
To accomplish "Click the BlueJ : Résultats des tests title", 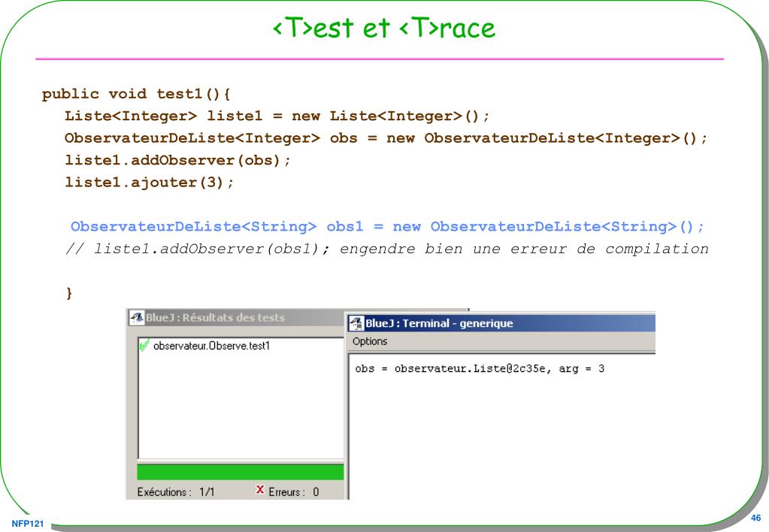I will click(x=215, y=318).
